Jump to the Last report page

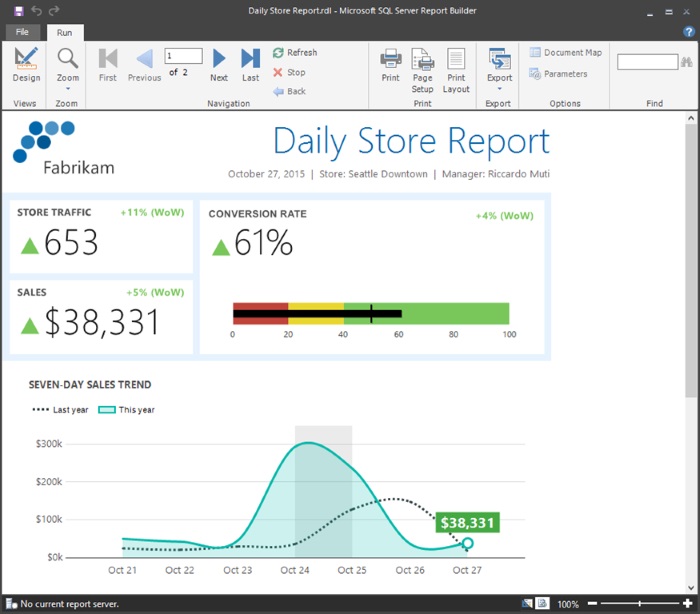(x=250, y=64)
